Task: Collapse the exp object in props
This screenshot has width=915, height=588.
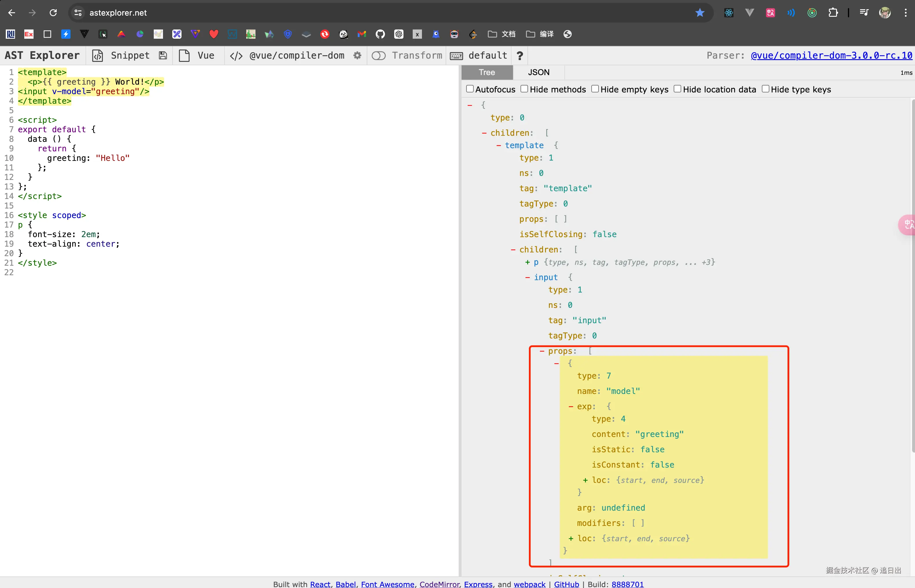Action: click(571, 407)
